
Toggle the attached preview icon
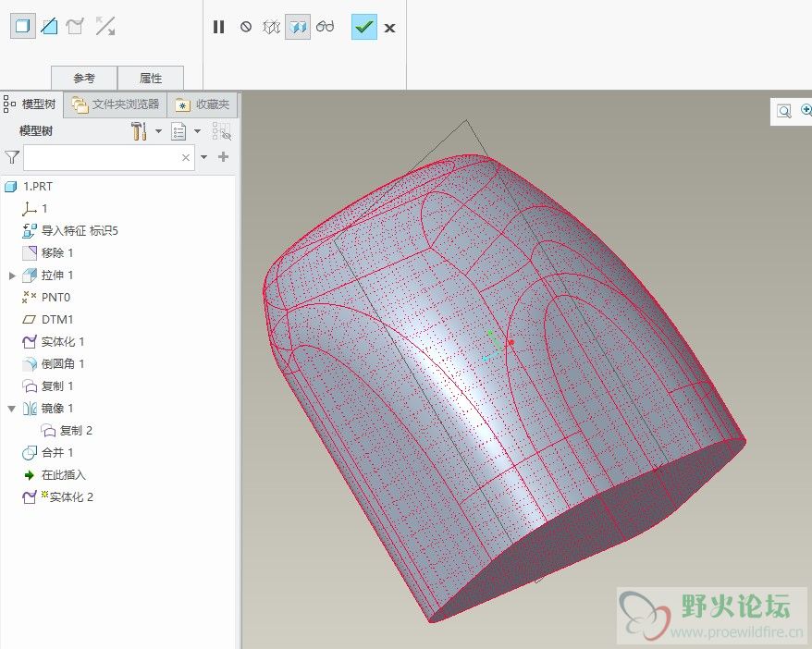(298, 27)
